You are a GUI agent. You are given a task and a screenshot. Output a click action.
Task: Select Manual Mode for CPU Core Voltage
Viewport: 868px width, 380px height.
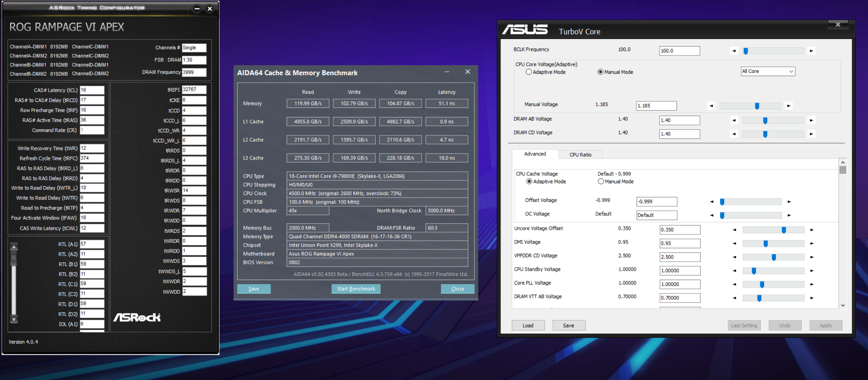(x=600, y=72)
